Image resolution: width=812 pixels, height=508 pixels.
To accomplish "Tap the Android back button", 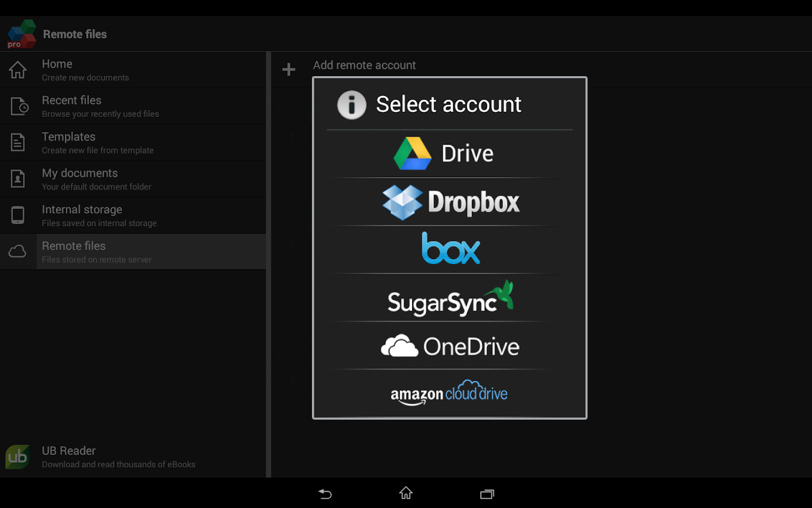I will tap(325, 494).
